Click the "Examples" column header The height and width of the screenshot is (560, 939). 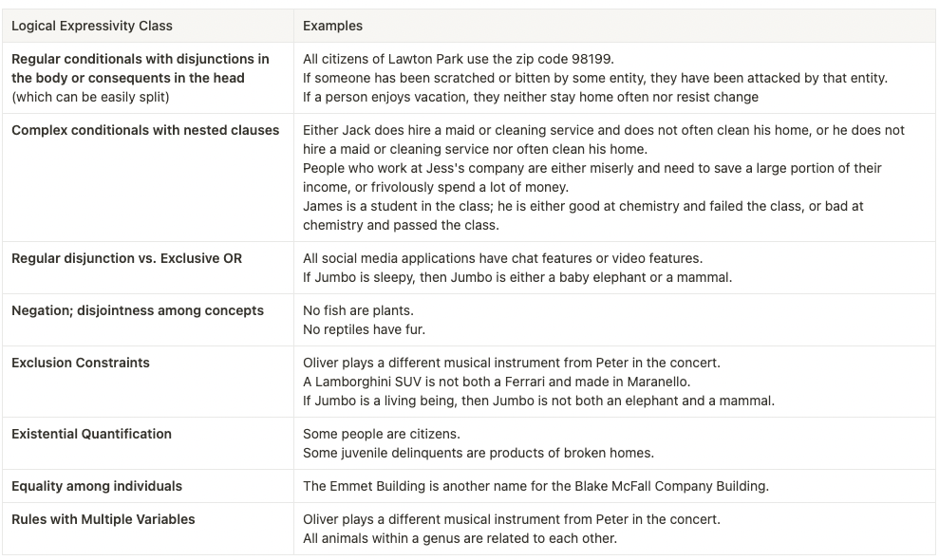pyautogui.click(x=332, y=26)
